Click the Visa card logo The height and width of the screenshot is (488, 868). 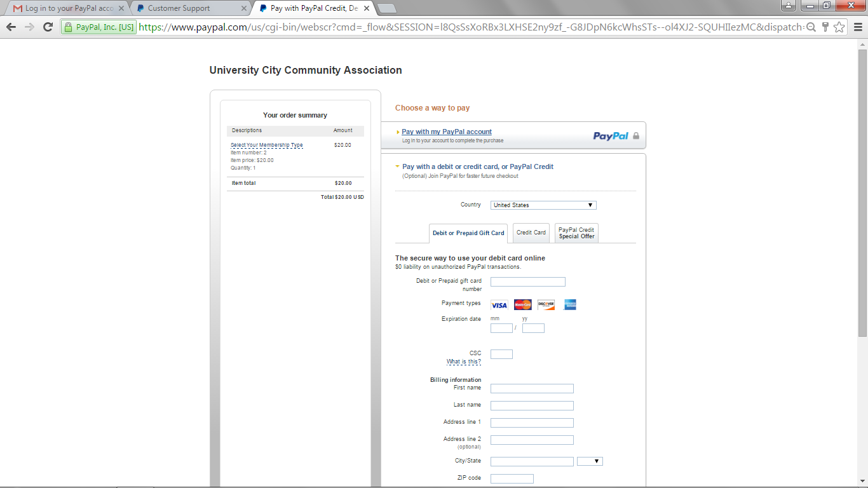point(499,305)
